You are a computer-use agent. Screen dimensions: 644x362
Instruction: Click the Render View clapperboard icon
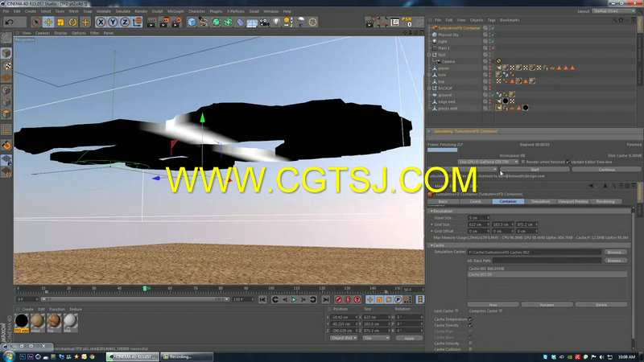(x=151, y=23)
